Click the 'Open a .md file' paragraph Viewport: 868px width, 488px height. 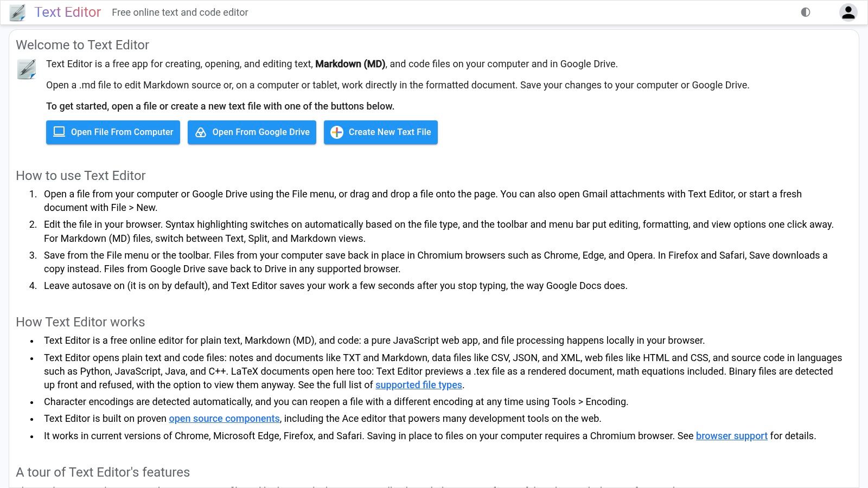398,85
